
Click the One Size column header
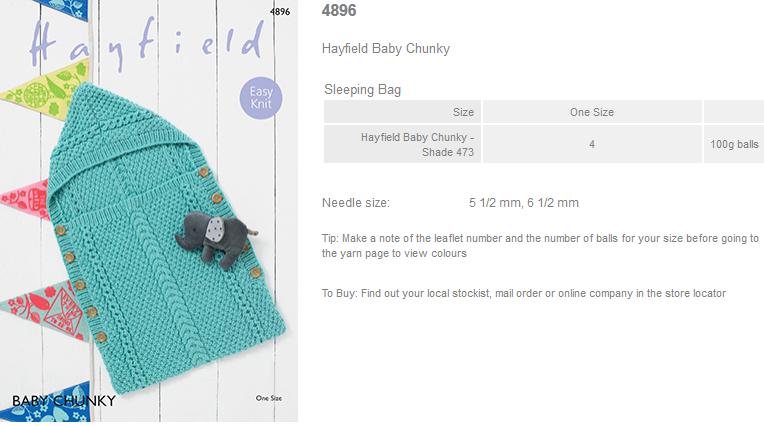pos(592,112)
